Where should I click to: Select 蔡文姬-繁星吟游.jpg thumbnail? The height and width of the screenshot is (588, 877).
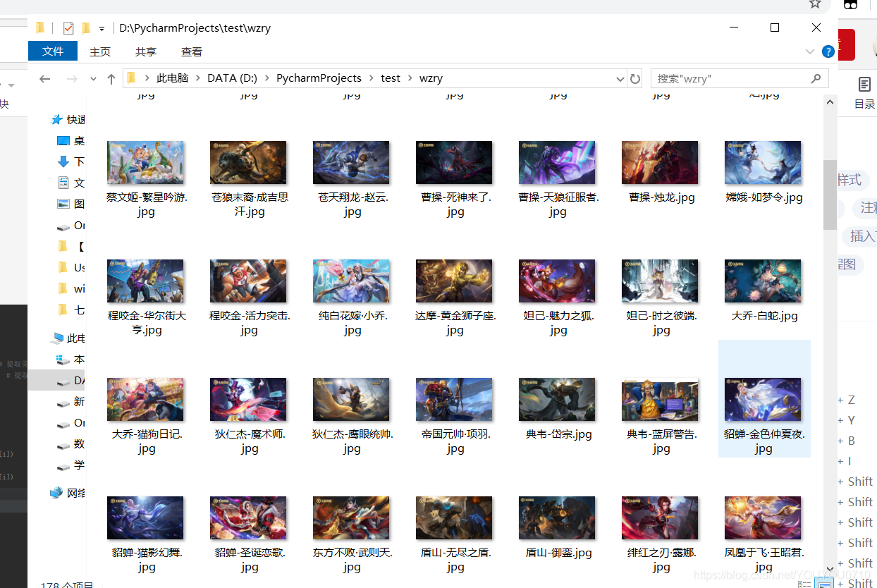click(x=145, y=163)
